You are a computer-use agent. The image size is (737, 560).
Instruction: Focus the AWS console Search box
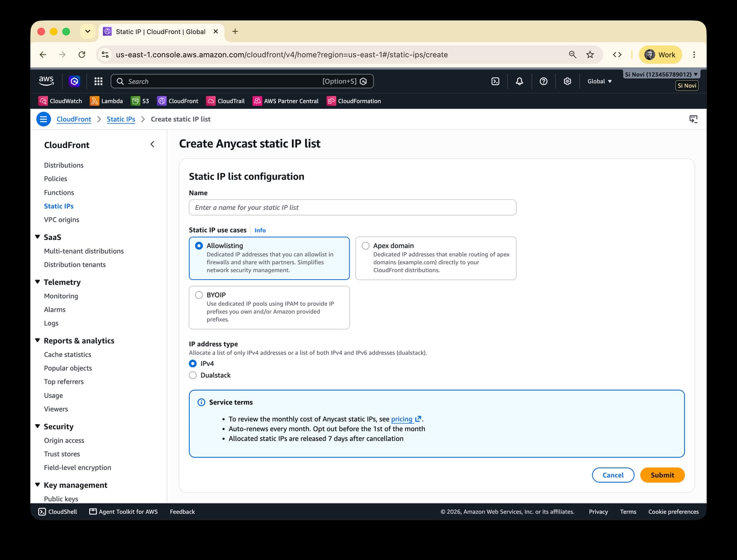(242, 81)
